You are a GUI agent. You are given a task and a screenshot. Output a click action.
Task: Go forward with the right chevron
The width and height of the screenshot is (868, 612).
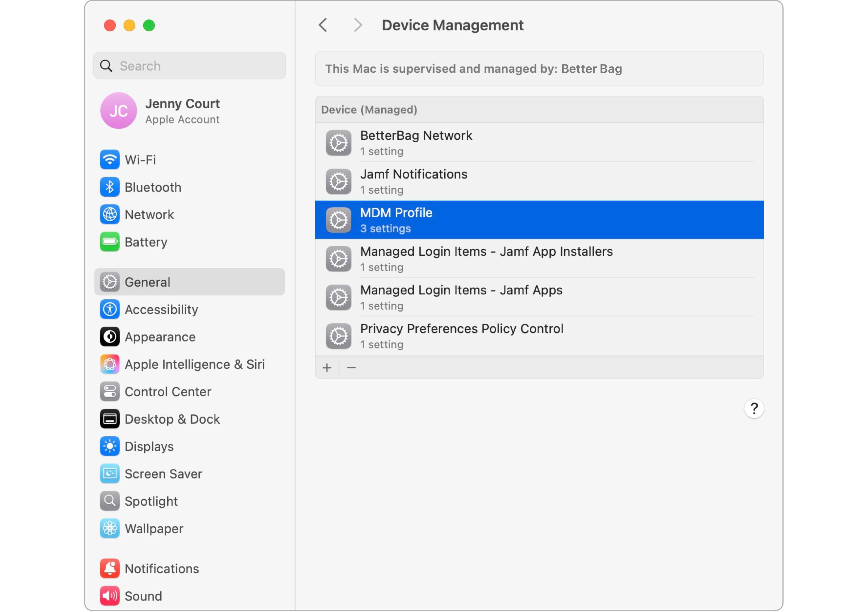point(358,25)
